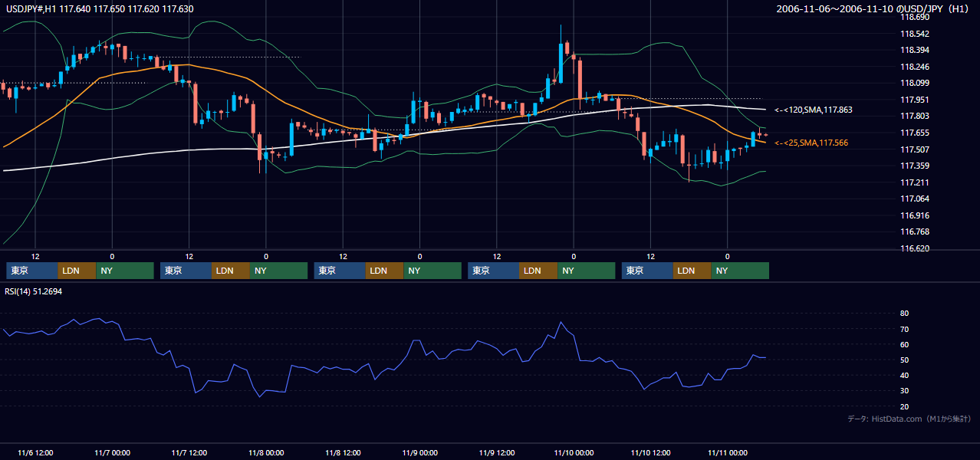Click price axis value 117.951
Screen dimensions: 980x460
[915, 100]
